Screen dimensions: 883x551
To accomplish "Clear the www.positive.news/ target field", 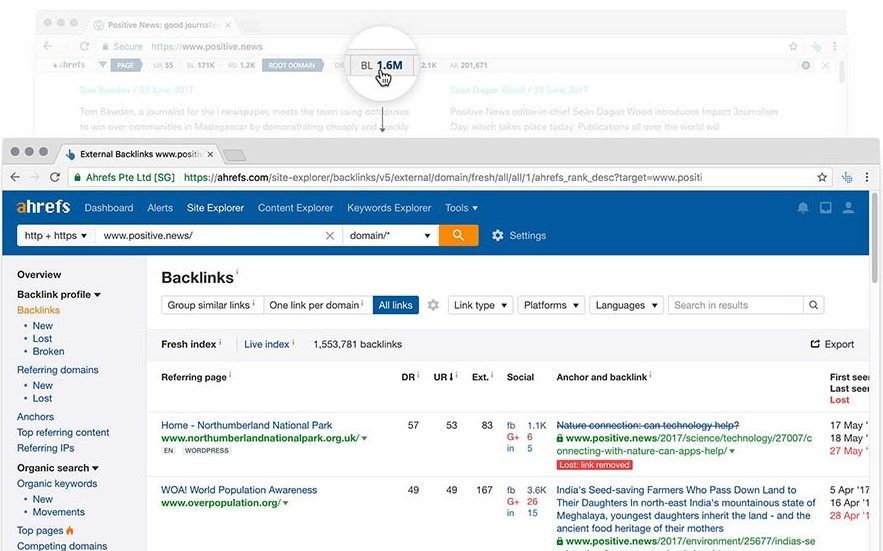I will point(330,235).
